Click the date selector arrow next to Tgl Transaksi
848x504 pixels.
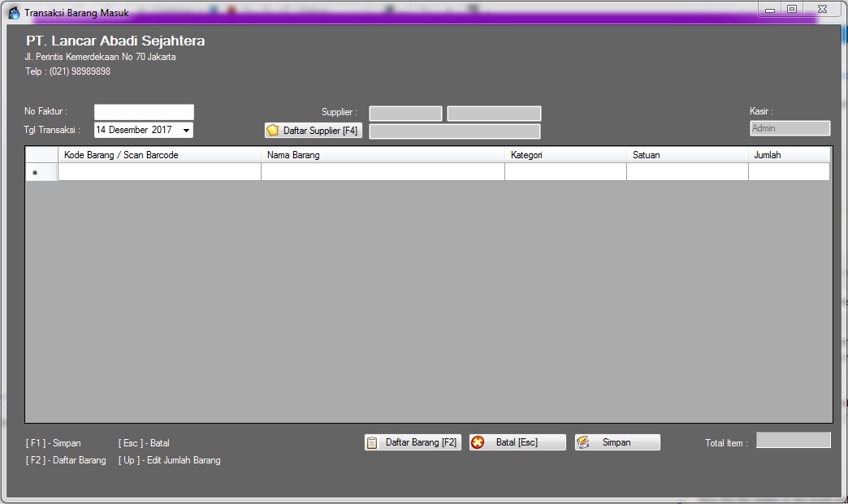tap(186, 129)
